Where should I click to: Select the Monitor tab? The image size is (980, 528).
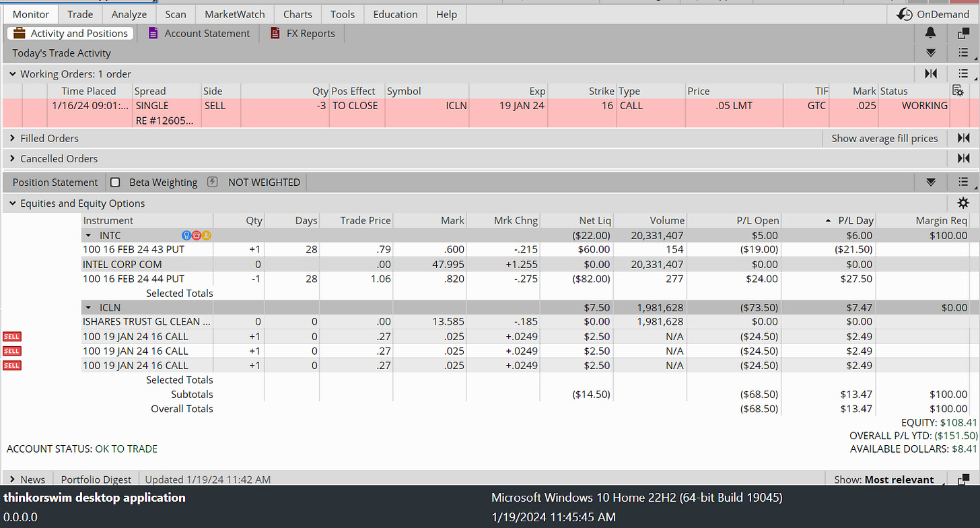coord(31,14)
